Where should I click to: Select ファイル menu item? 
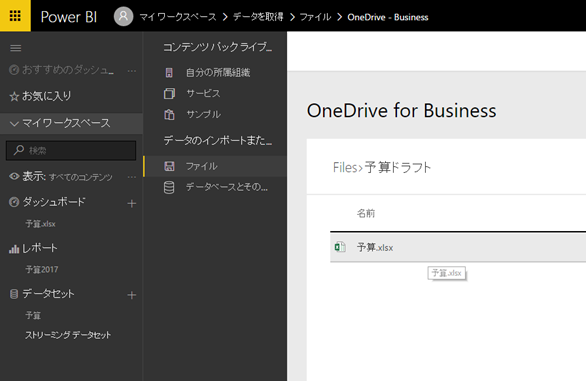click(215, 166)
